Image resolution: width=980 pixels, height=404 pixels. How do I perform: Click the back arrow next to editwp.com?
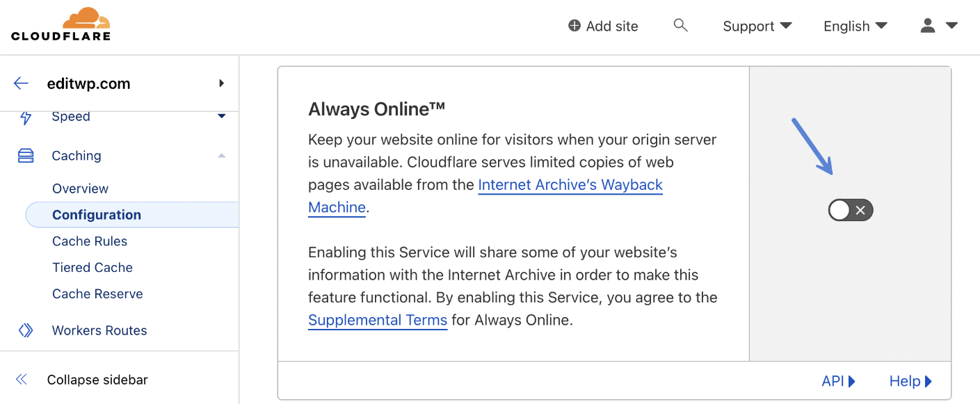tap(21, 83)
